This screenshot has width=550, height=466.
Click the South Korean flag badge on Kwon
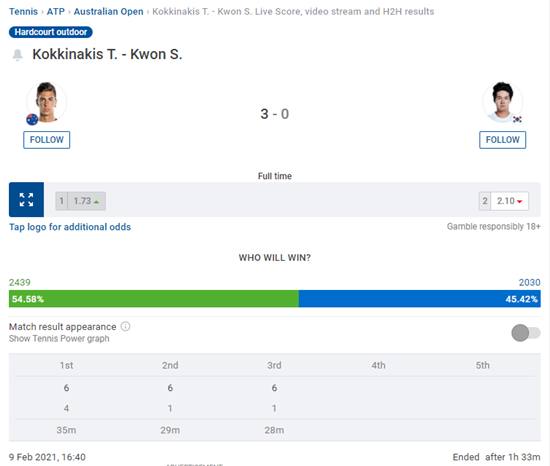tap(517, 119)
